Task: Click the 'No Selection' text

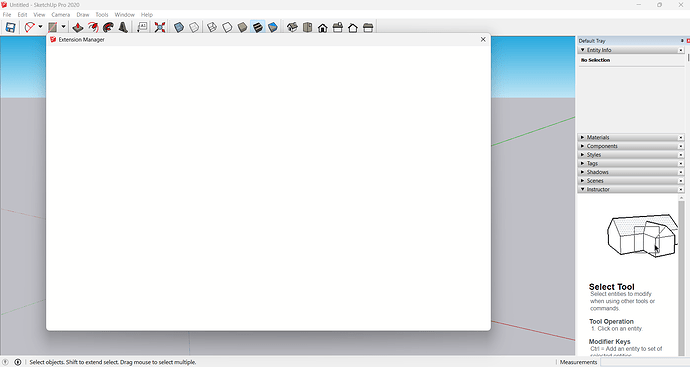Action: point(595,60)
